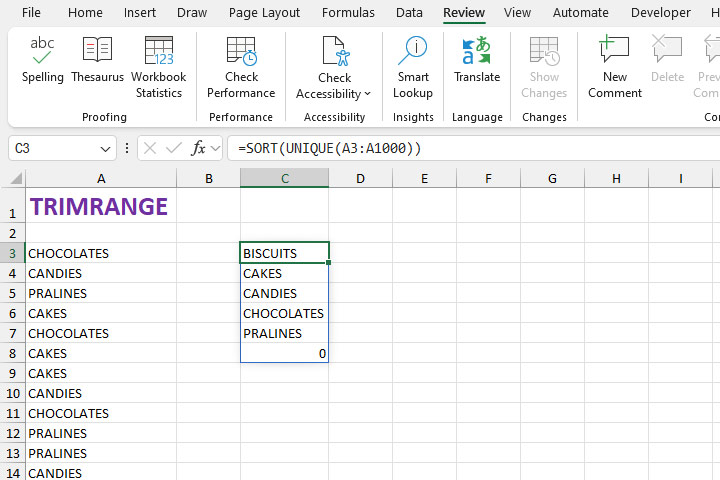This screenshot has width=720, height=480.
Task: Switch to the Draw tab
Action: [192, 12]
